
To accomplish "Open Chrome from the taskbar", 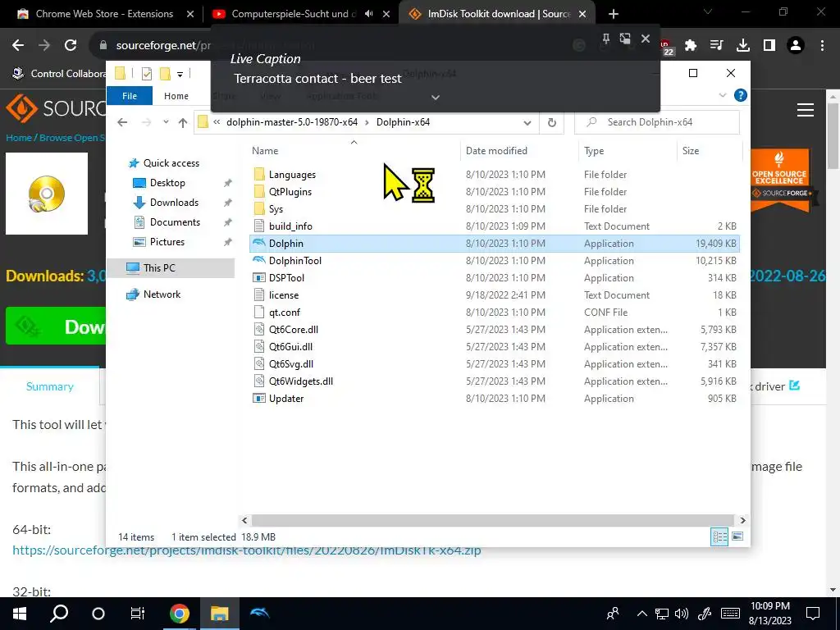I will 180,613.
